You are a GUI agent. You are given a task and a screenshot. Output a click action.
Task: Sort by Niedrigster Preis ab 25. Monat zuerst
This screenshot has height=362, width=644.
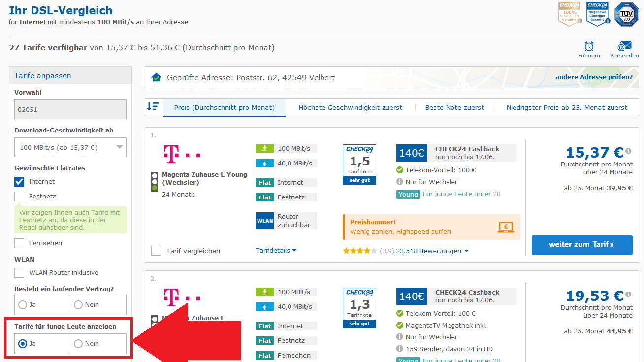tap(567, 107)
